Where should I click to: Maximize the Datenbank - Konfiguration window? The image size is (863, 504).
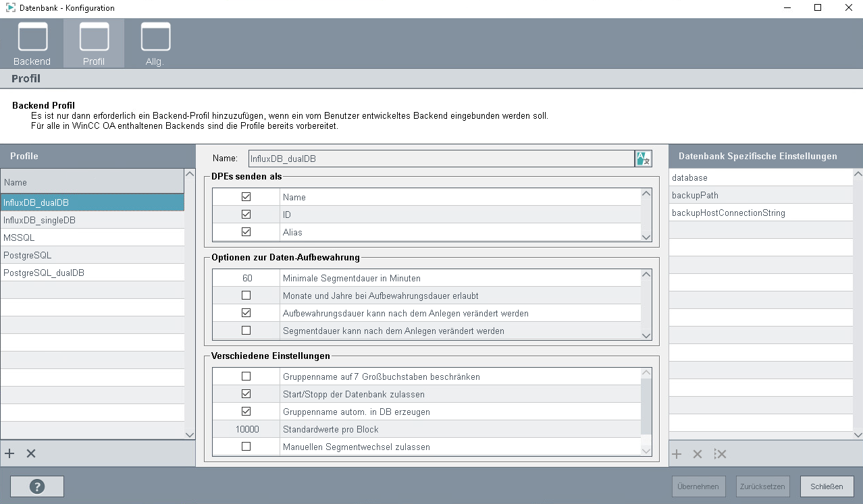(818, 8)
